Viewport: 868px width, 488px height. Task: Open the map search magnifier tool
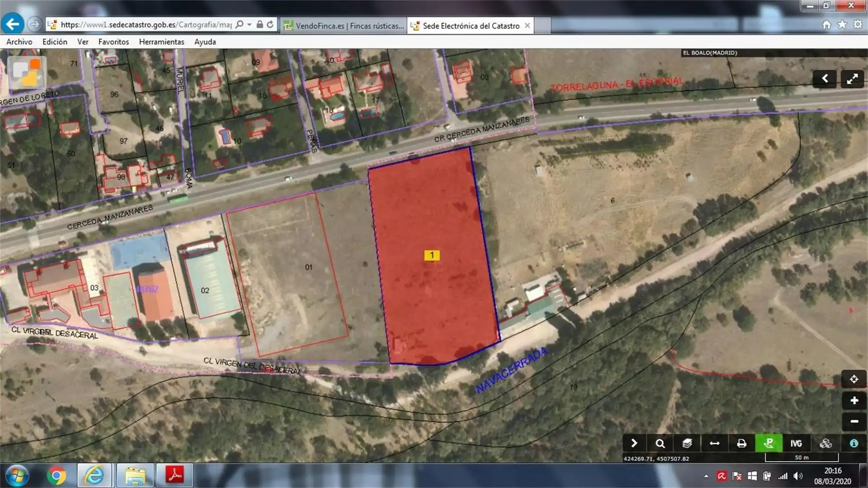(660, 443)
